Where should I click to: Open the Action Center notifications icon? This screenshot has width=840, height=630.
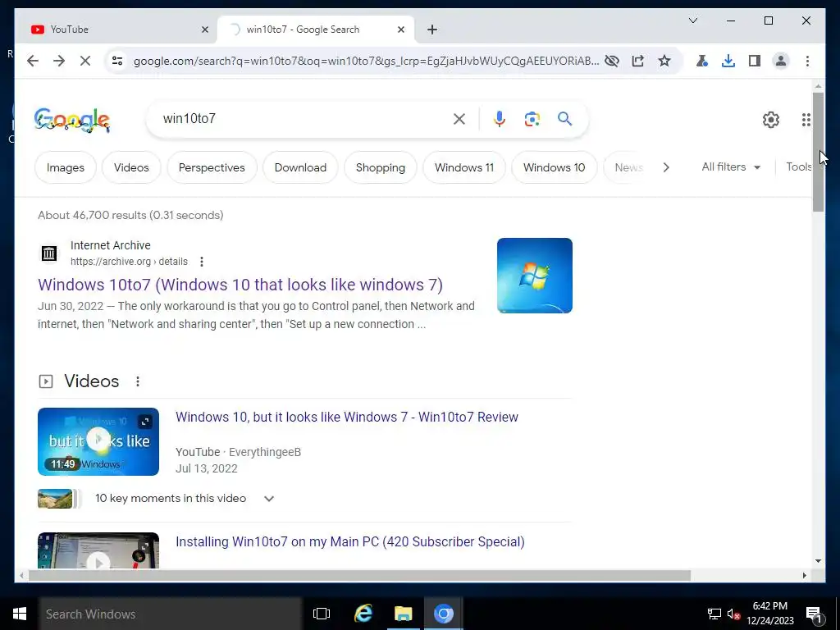click(814, 614)
